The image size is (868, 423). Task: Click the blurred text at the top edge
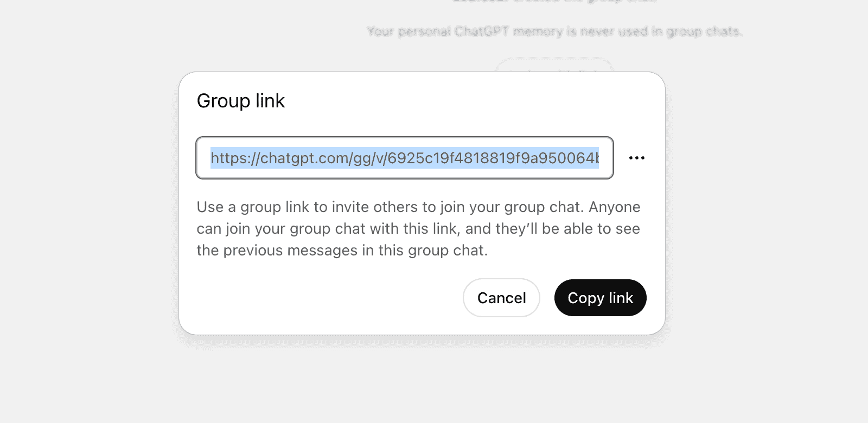(554, 2)
